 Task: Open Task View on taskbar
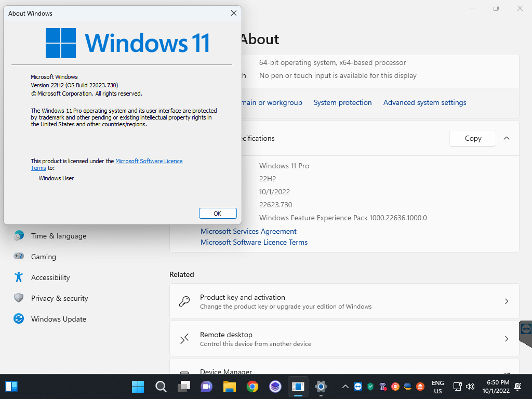coord(183,387)
